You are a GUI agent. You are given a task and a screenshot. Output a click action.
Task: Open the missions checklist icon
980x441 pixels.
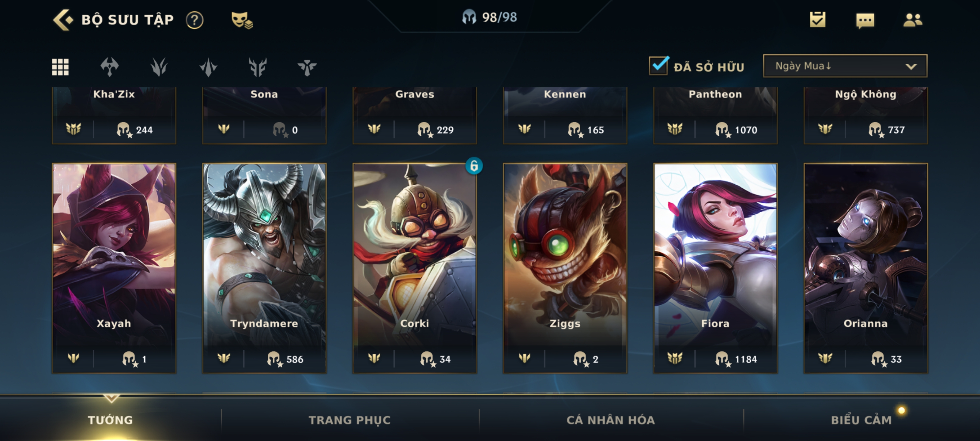818,19
